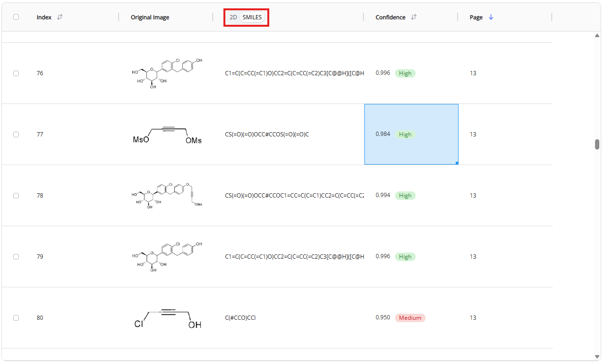Open the MsO alkyne image in row 77
This screenshot has width=604, height=364.
(x=167, y=135)
